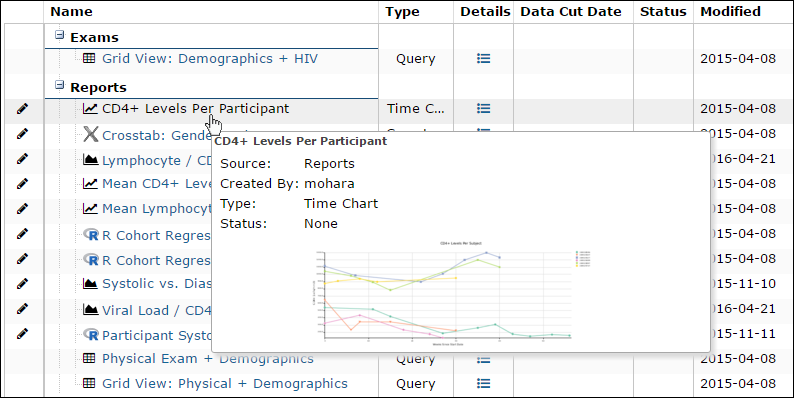Sort by the Name column header
Viewport: 794px width, 398px height.
71,12
